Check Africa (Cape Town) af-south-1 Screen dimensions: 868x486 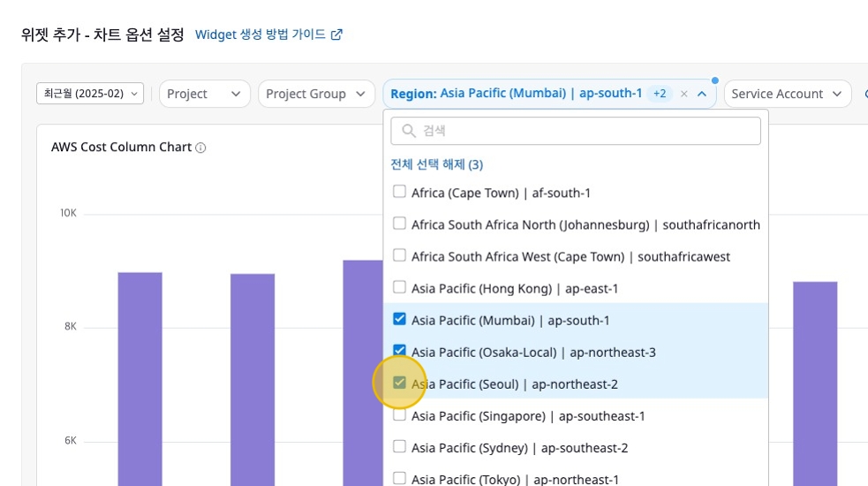tap(400, 192)
